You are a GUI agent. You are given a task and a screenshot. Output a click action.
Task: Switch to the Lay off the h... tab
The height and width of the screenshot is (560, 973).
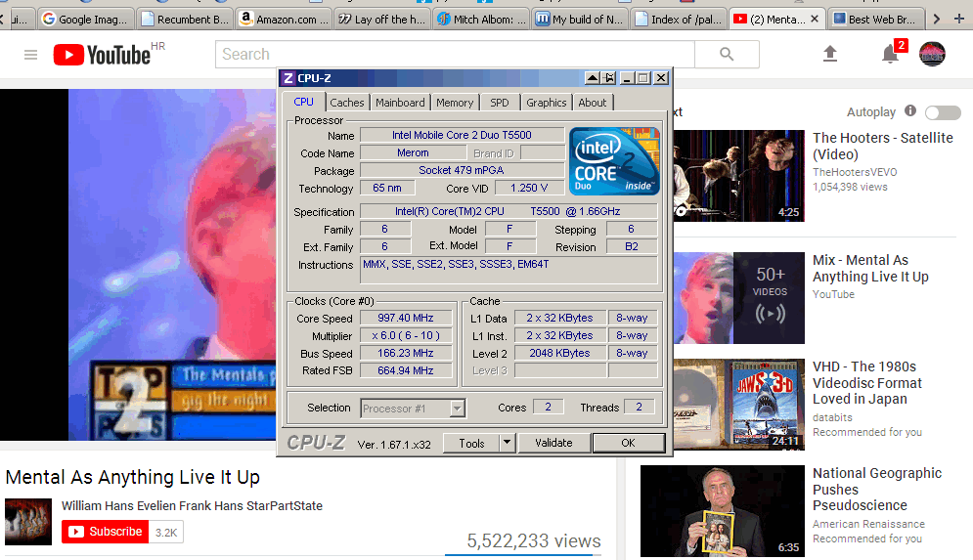pyautogui.click(x=383, y=19)
